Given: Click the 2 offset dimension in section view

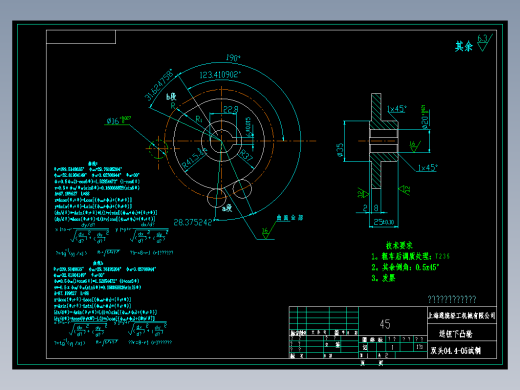Looking at the screenshot, I should [365, 208].
